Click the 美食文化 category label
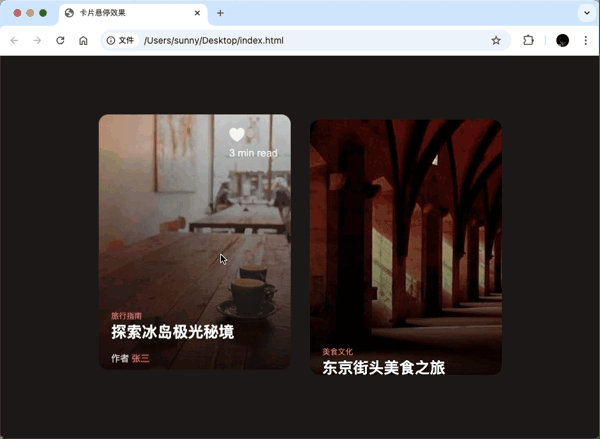The image size is (600, 439). coord(338,351)
